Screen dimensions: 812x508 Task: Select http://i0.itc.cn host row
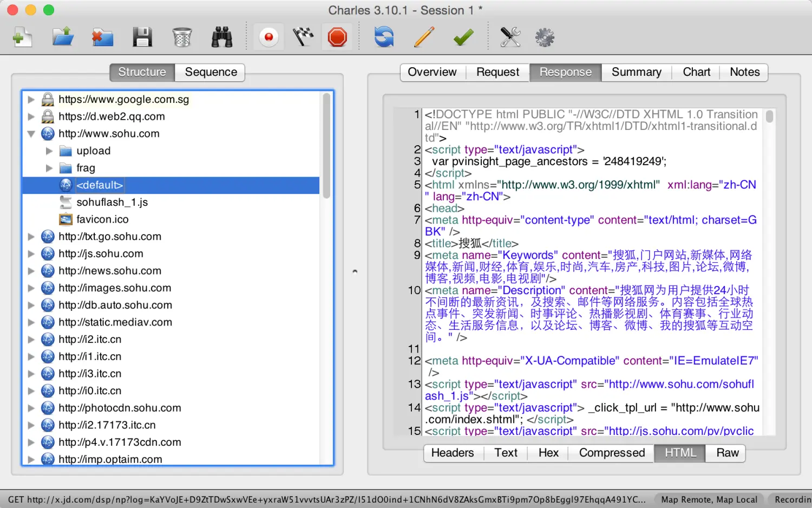click(171, 391)
